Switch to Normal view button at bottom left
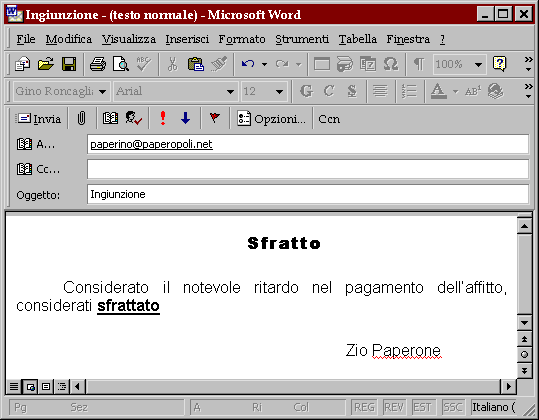This screenshot has height=420, width=539. tap(14, 387)
